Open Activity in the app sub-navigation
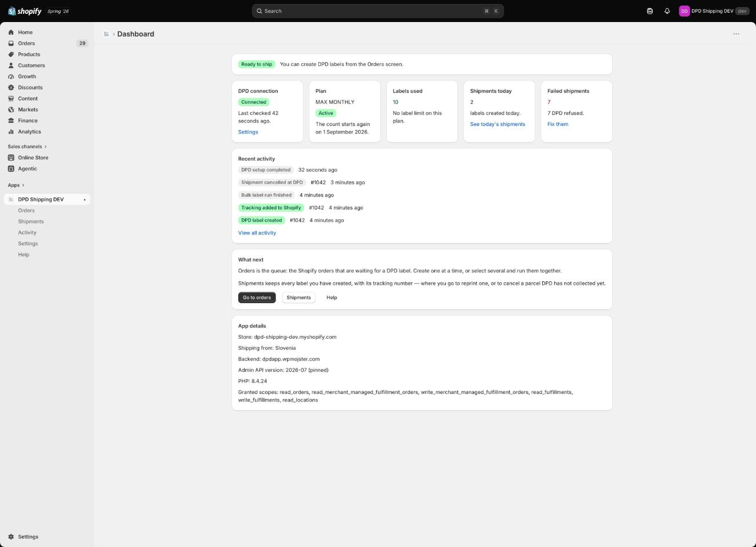 [x=27, y=233]
